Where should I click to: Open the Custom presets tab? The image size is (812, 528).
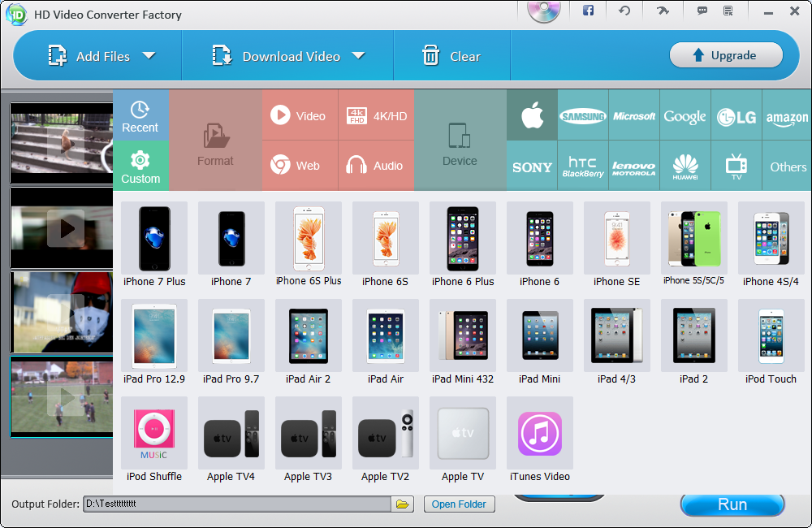[x=140, y=166]
